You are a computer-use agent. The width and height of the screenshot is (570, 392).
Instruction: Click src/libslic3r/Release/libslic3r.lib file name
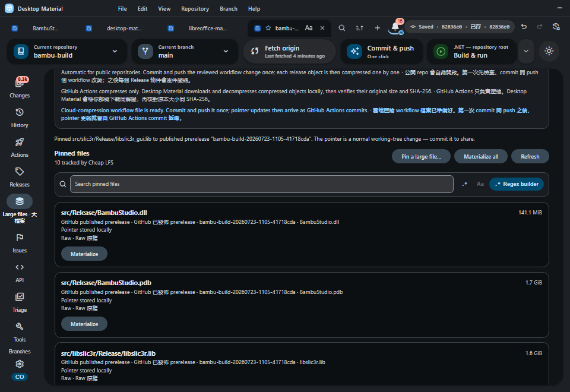click(x=108, y=353)
